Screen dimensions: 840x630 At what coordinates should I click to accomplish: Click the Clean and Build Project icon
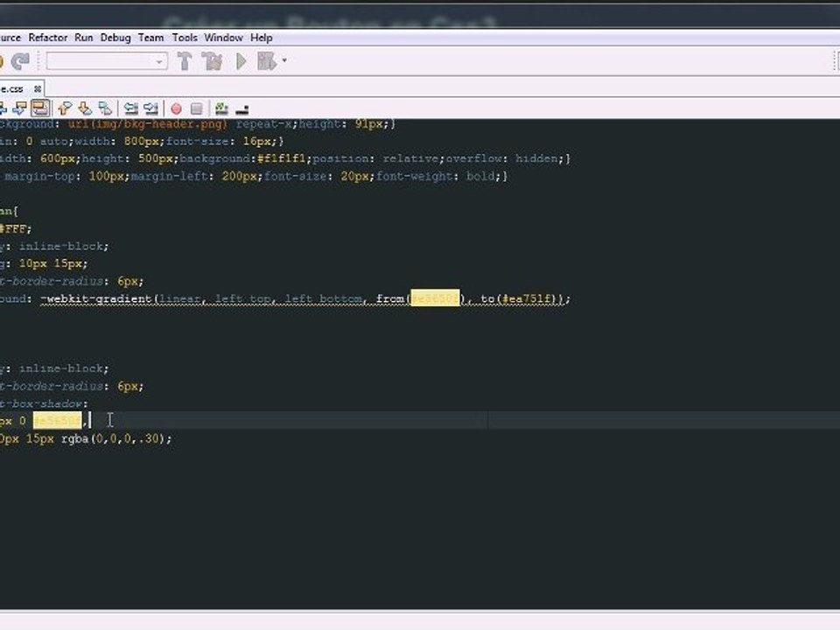[212, 61]
